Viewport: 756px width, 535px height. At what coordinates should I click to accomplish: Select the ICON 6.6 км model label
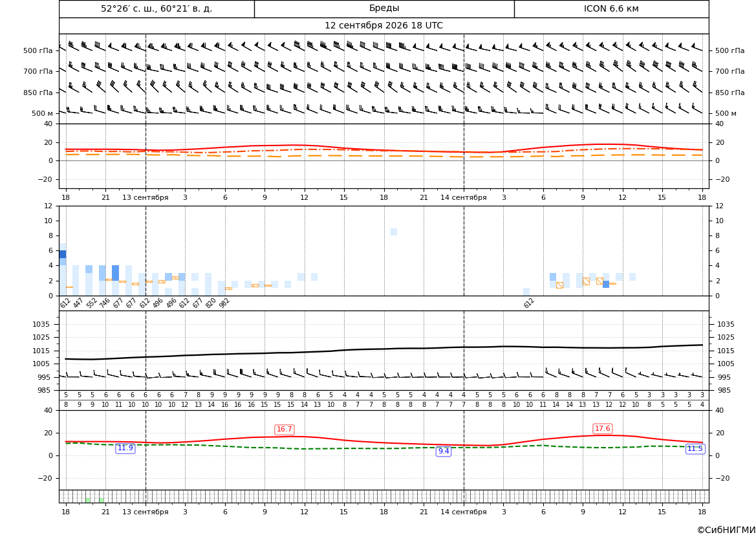pyautogui.click(x=611, y=8)
